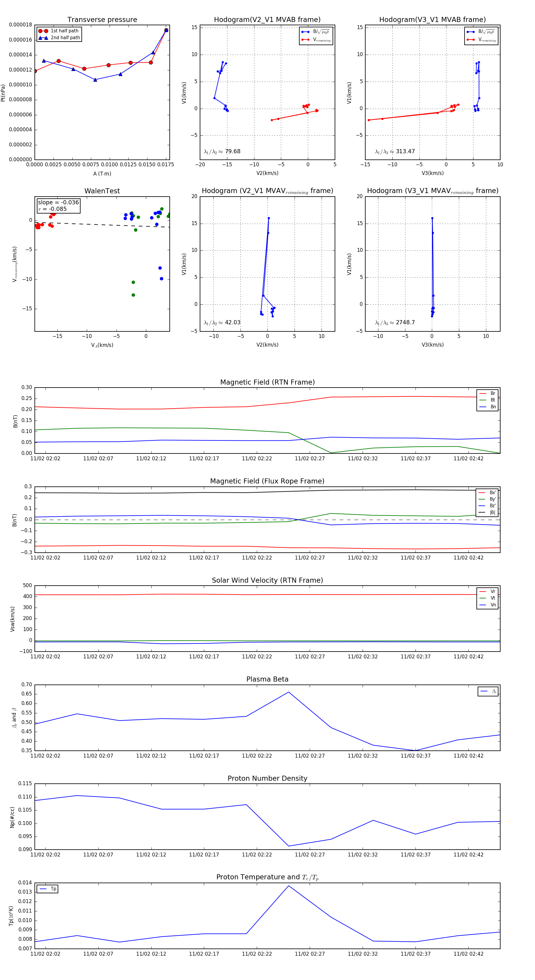535x980 pixels.
Task: Click the eigenvalue ratio annotation 2748.7
Action: 394,323
